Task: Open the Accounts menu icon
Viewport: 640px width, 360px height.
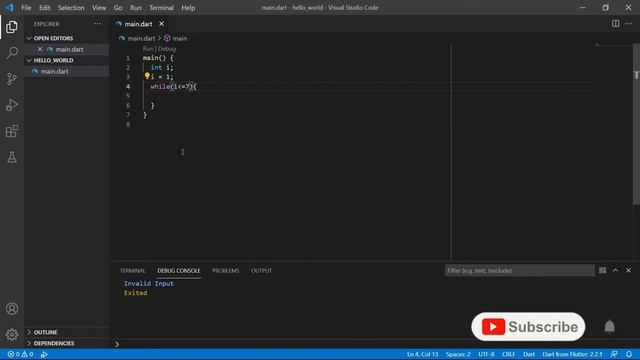Action: [12, 309]
